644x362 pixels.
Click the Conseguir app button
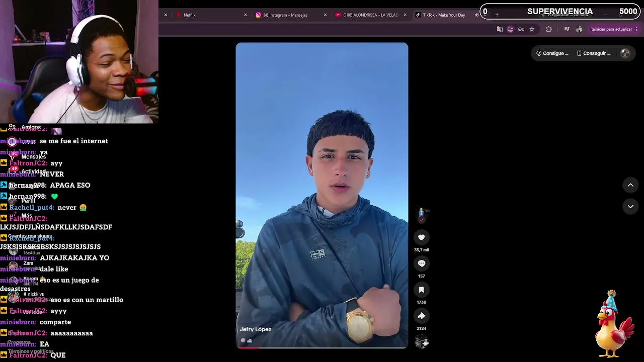[594, 53]
